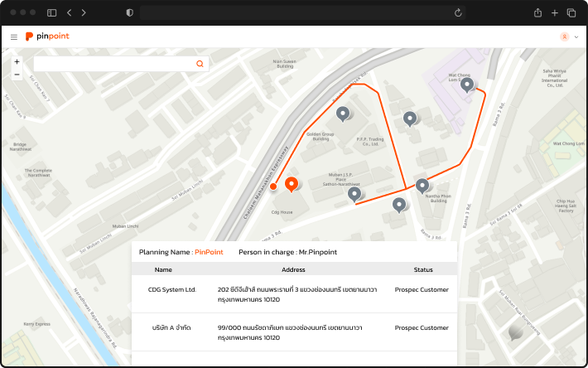Select the orange pin at Cdg House

292,184
